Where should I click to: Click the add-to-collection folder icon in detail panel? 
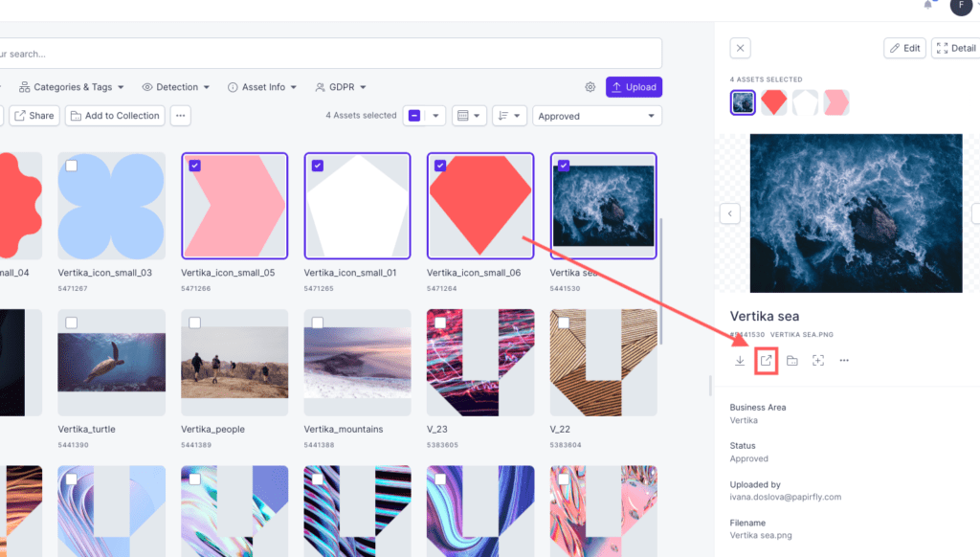point(791,361)
